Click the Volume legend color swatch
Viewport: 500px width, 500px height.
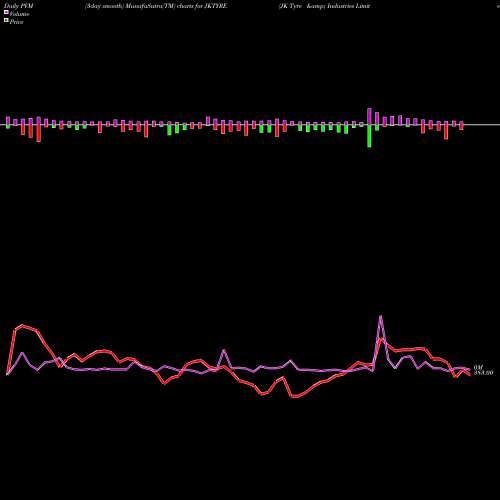[x=6, y=12]
